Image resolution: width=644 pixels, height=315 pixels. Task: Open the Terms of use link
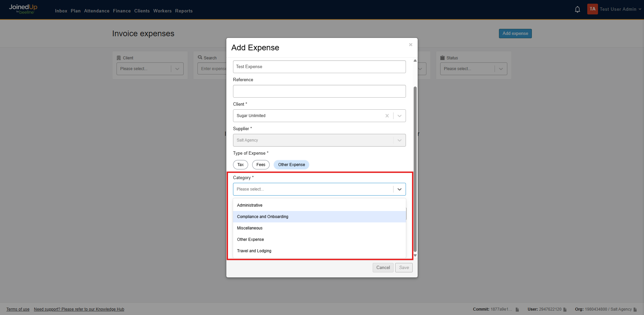point(17,309)
